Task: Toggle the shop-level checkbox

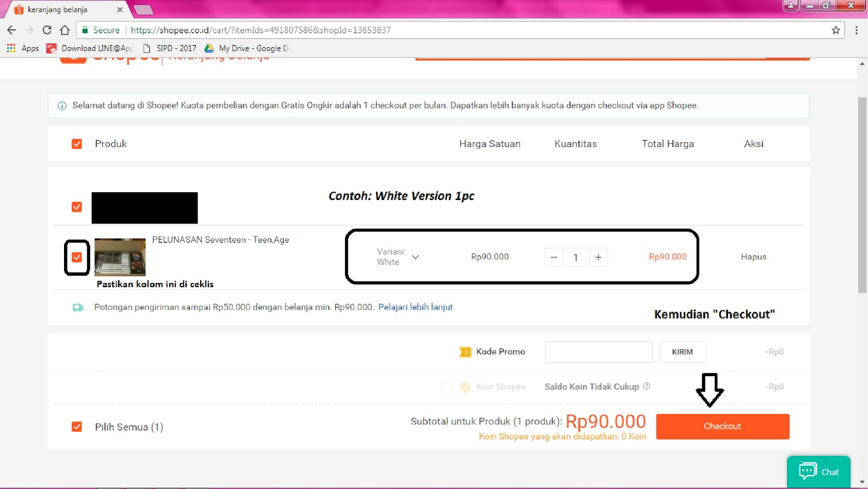Action: [76, 207]
